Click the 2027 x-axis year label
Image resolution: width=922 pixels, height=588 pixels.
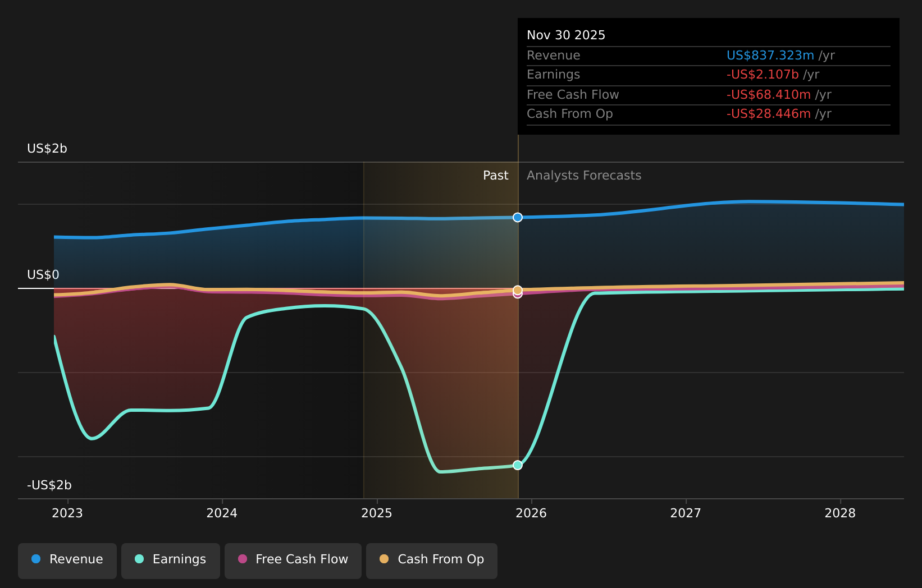pyautogui.click(x=686, y=513)
